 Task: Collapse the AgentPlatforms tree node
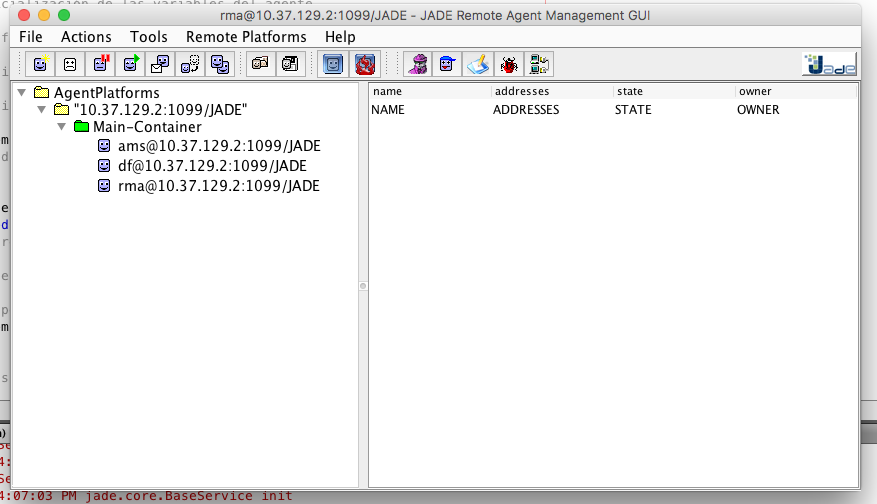(22, 92)
